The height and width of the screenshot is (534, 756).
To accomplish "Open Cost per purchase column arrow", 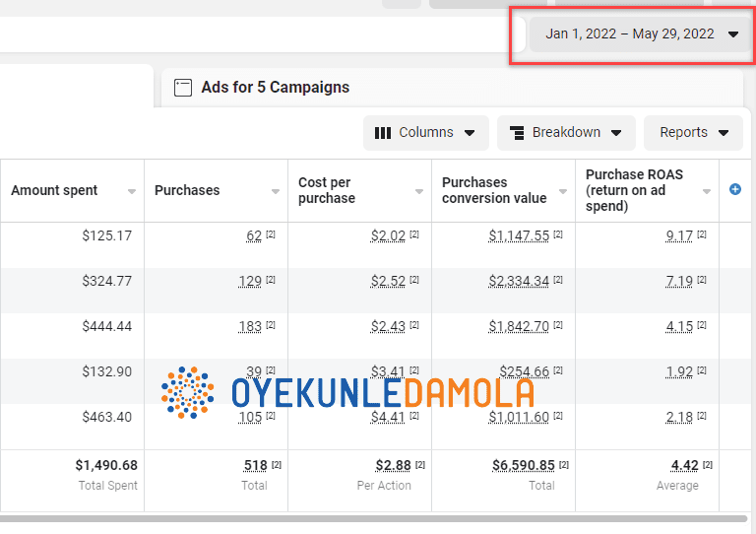I will point(419,191).
